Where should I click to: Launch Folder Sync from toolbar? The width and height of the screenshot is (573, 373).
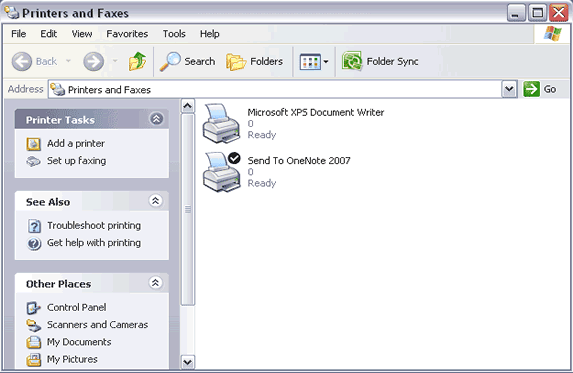(x=380, y=61)
